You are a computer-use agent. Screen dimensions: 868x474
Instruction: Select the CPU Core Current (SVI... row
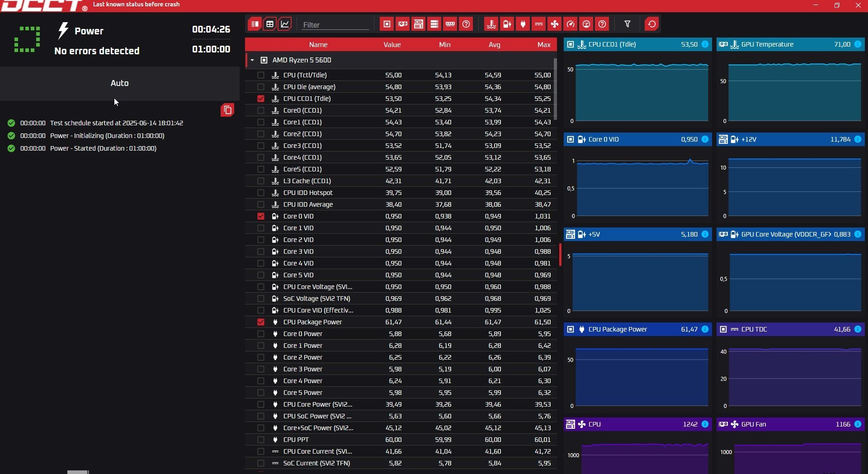point(401,451)
